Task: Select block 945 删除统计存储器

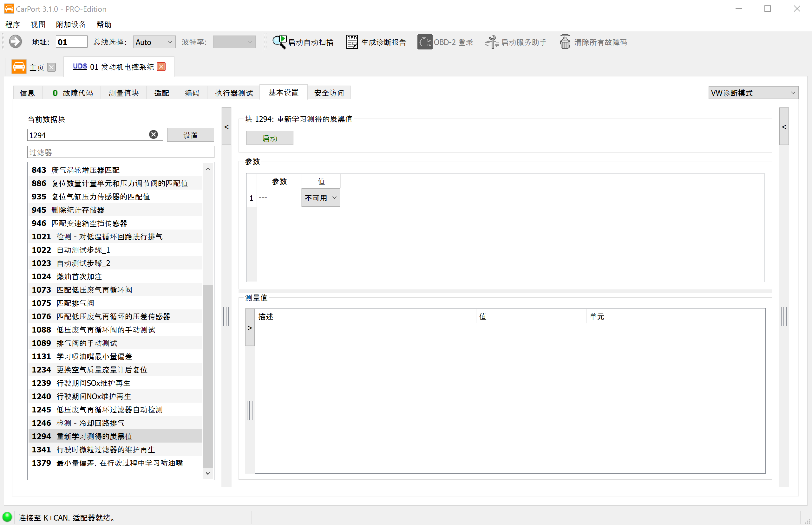Action: [115, 210]
